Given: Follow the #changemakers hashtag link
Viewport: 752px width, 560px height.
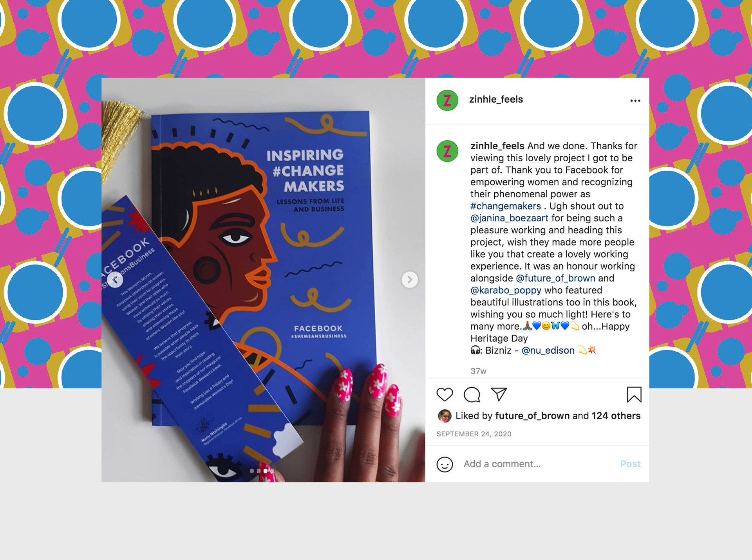Looking at the screenshot, I should tap(505, 206).
